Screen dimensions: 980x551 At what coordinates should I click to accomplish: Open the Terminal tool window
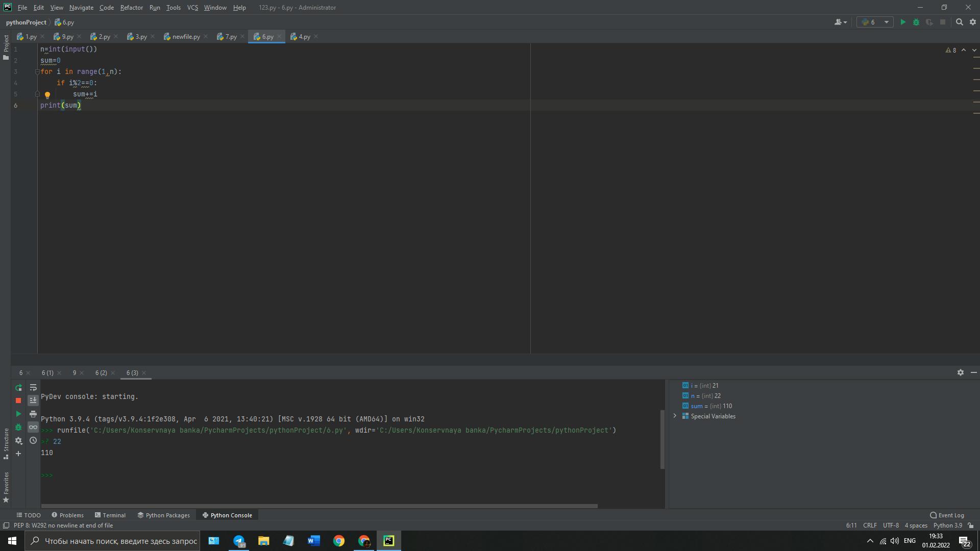pos(110,515)
